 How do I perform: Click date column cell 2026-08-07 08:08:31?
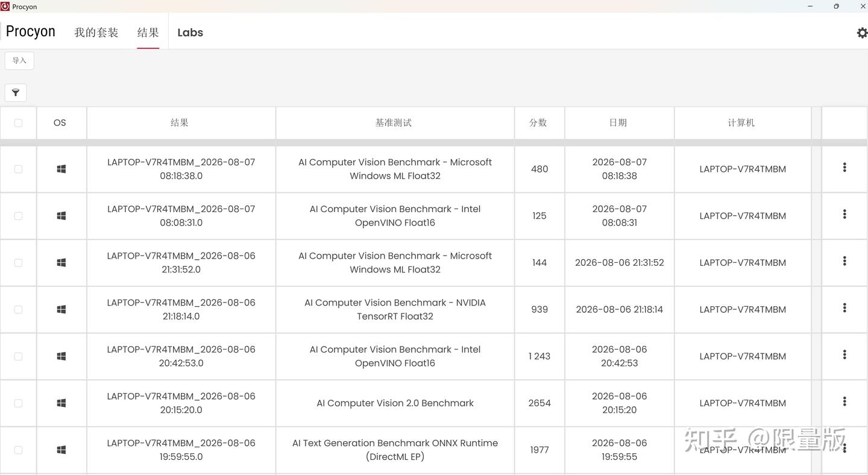620,216
